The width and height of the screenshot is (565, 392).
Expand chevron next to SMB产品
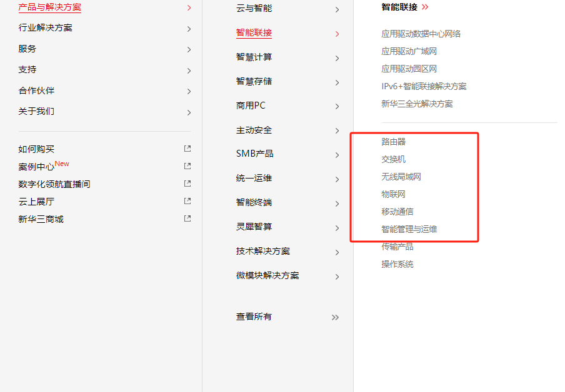tap(337, 155)
